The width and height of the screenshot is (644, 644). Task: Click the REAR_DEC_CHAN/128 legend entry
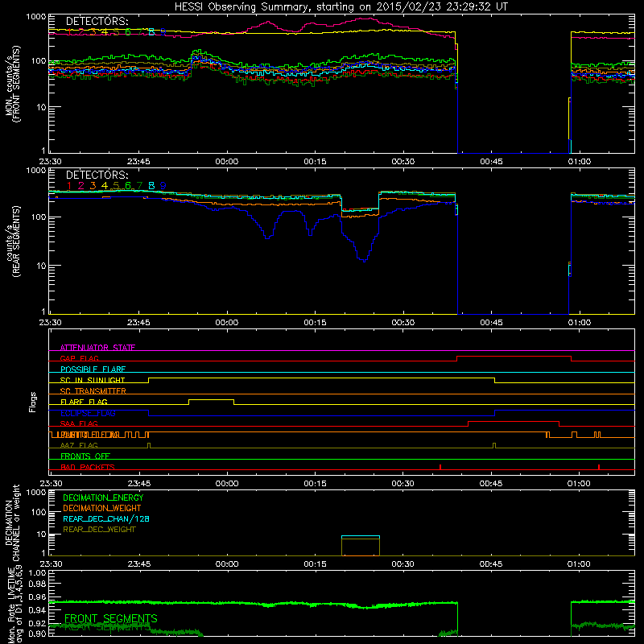click(x=106, y=518)
